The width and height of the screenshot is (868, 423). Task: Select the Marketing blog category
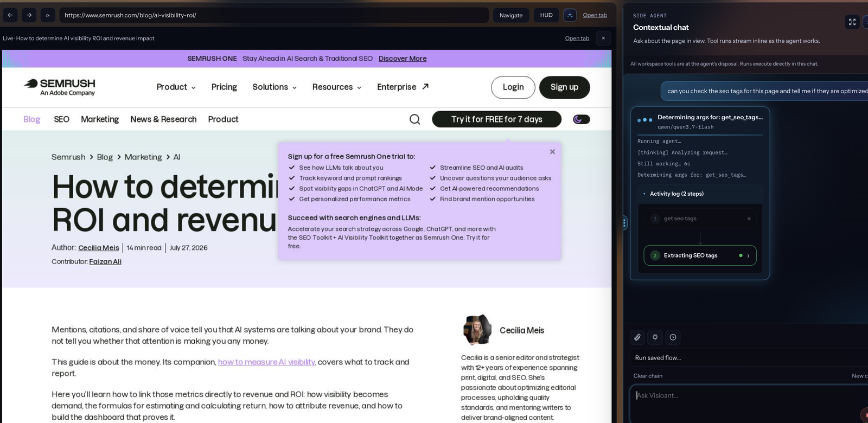(100, 119)
